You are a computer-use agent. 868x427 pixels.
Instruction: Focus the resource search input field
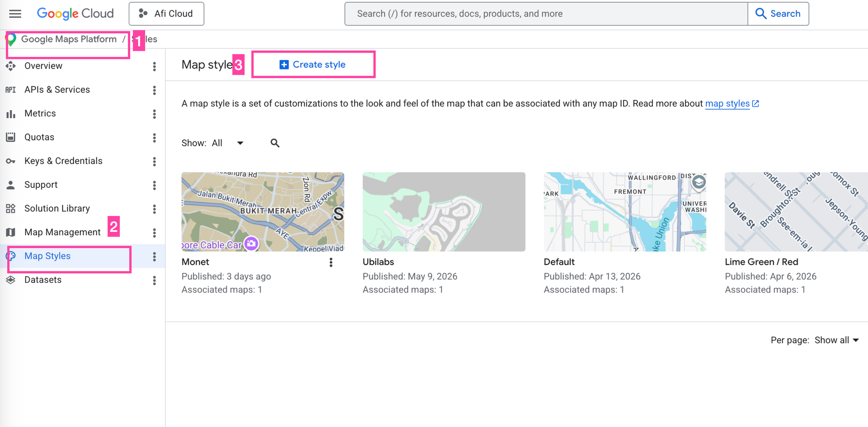(x=546, y=14)
